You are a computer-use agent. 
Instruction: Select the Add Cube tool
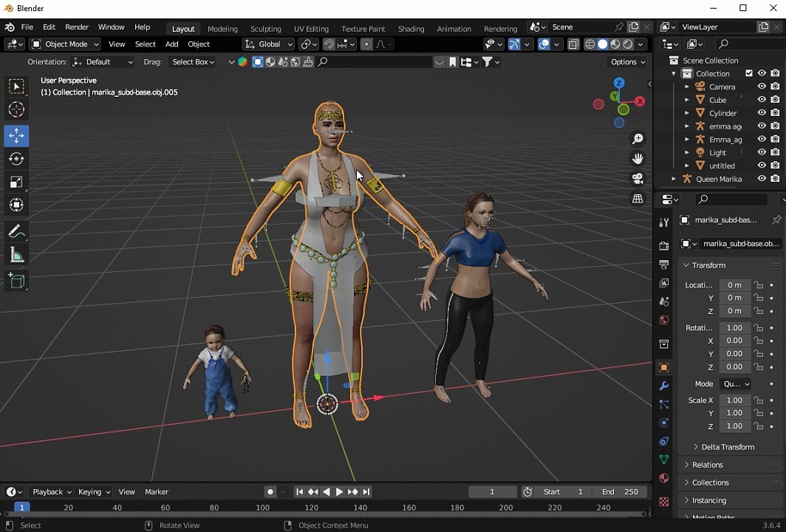tap(16, 281)
